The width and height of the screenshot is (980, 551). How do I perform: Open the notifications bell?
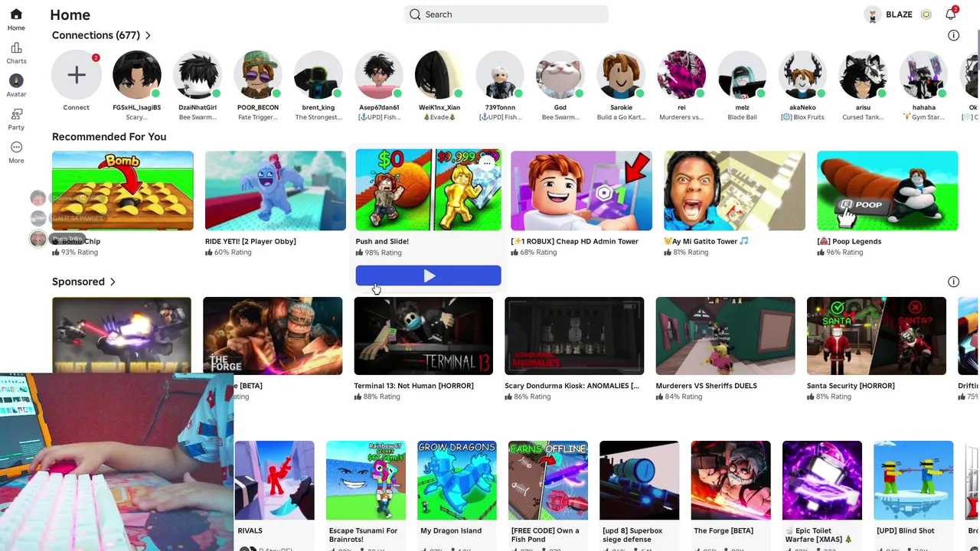(x=951, y=15)
